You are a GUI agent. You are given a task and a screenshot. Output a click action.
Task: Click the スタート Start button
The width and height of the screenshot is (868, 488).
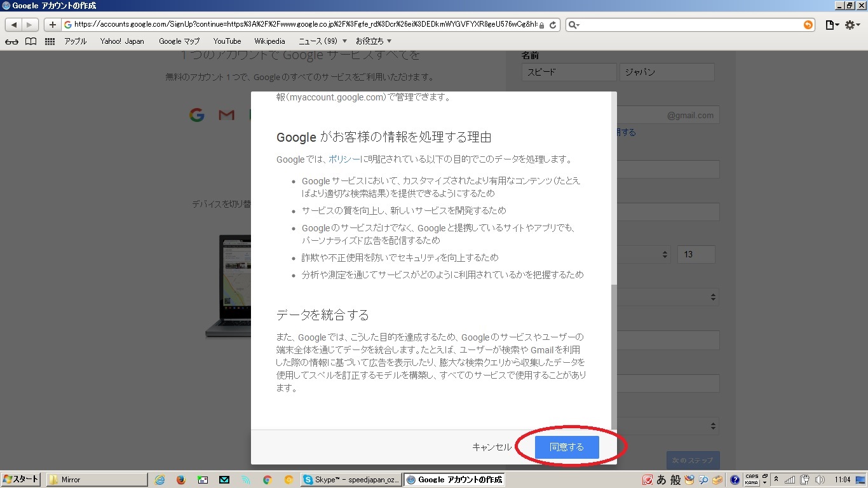pos(21,480)
